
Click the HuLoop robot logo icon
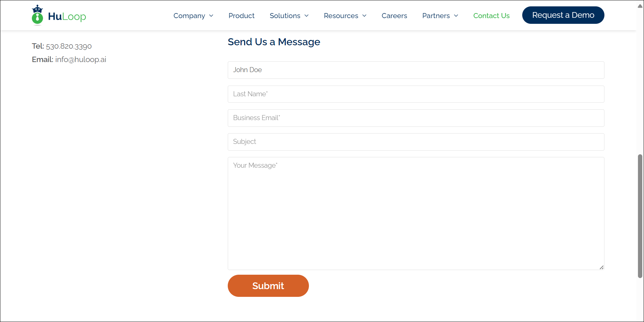point(37,15)
